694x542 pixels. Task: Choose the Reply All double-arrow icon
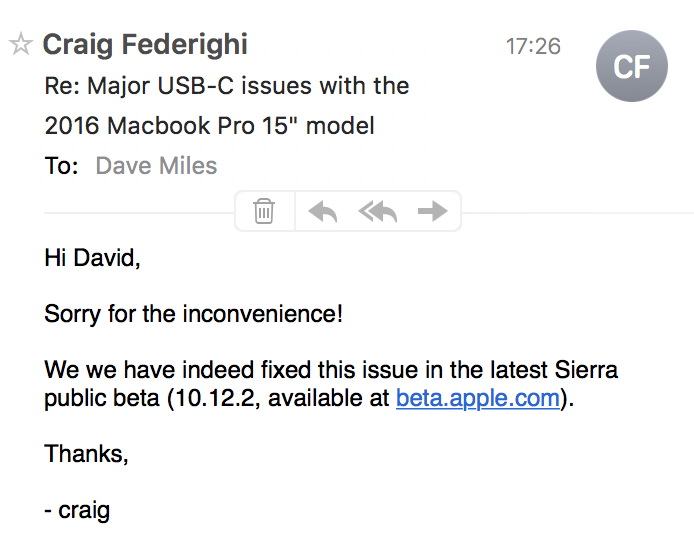(x=378, y=211)
